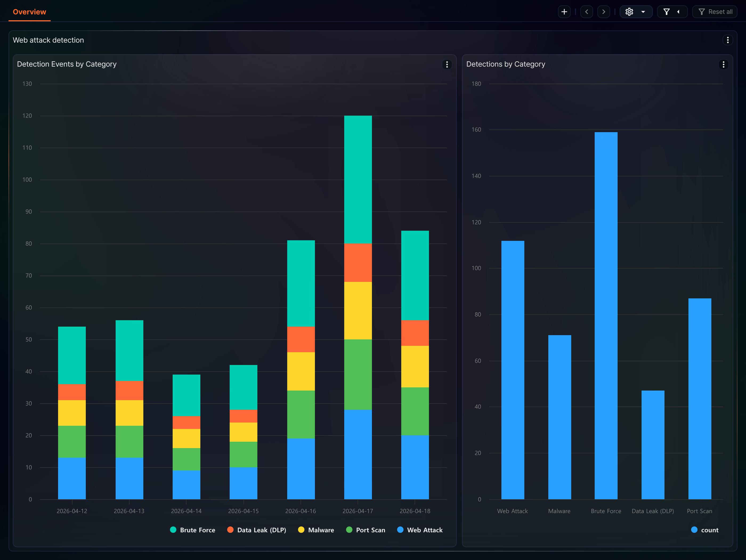
Task: Toggle Port Scan legend entry
Action: click(366, 530)
